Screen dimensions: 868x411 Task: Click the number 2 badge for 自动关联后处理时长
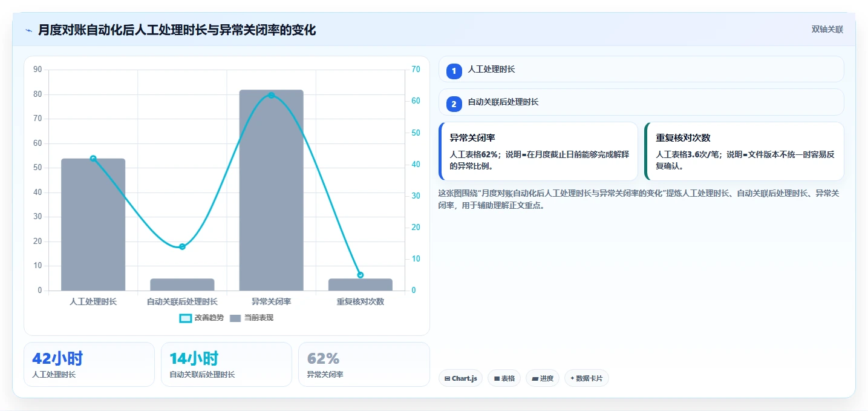click(x=454, y=104)
